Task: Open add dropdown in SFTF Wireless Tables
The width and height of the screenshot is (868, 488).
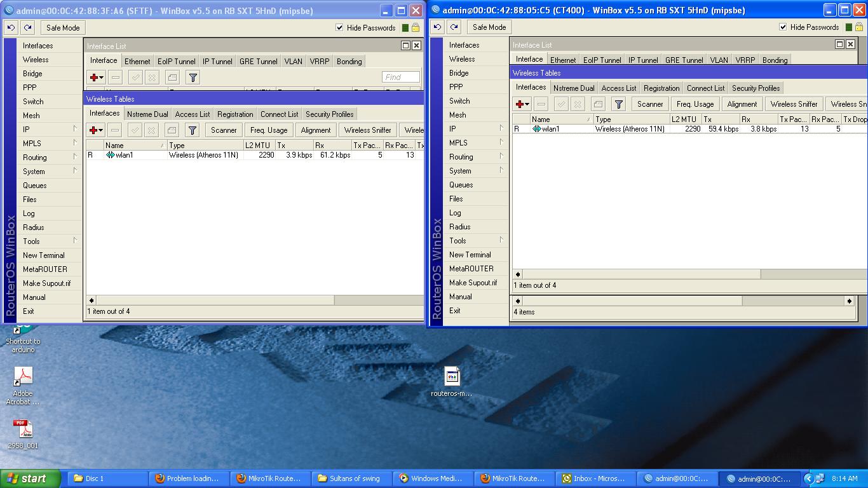Action: click(96, 130)
